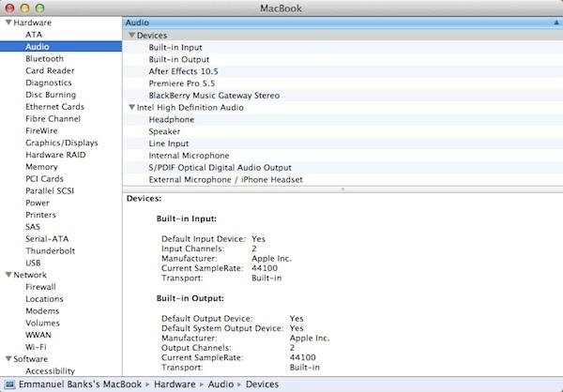Click the yellow minimize window button
This screenshot has width=563, height=392.
pos(25,8)
